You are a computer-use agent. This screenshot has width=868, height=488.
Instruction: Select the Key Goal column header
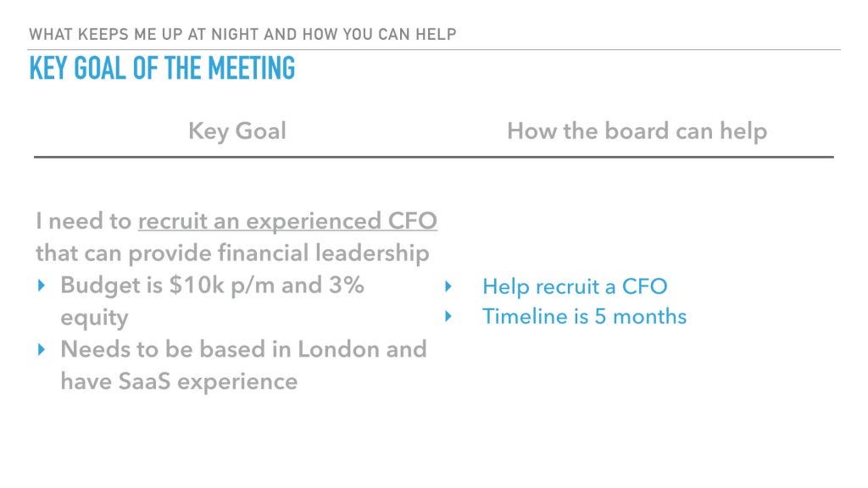237,131
